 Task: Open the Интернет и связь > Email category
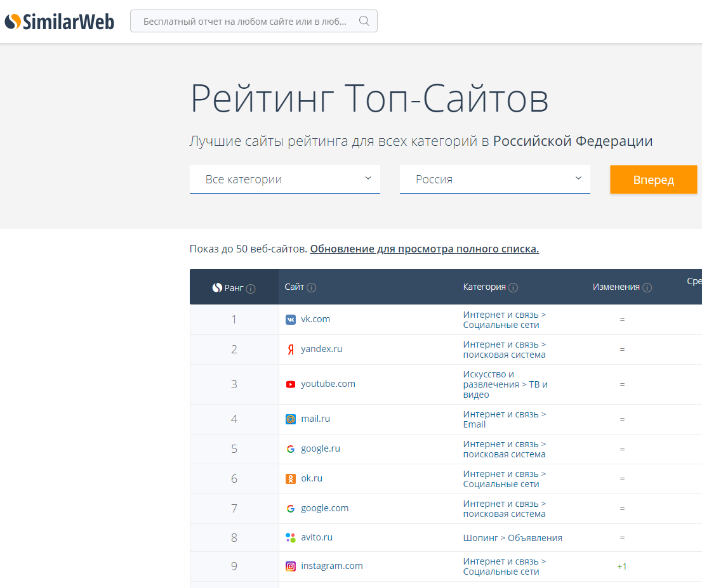coord(505,419)
